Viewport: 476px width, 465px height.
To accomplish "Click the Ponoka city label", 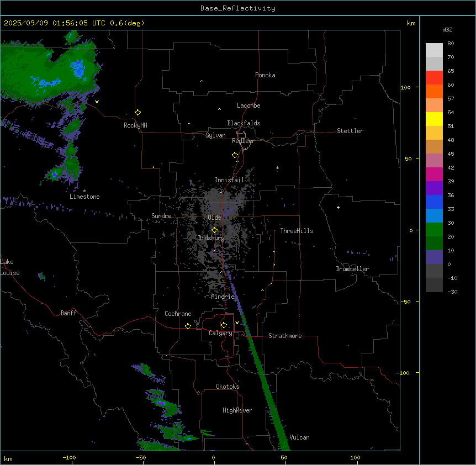I will coord(265,75).
